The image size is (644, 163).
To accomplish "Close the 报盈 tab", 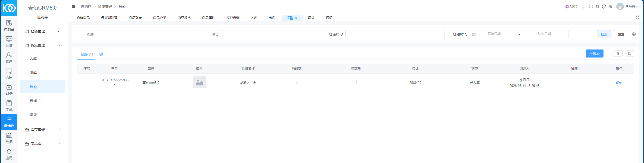I will [x=296, y=18].
